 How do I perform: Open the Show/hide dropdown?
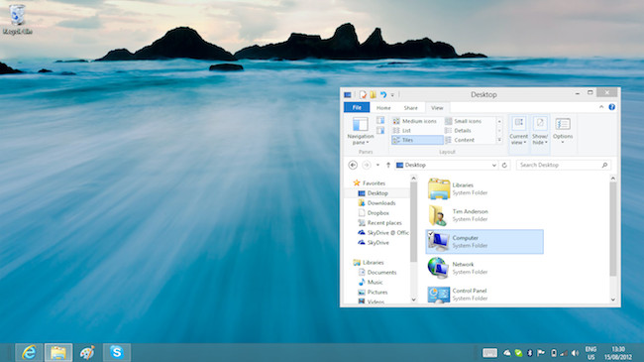pyautogui.click(x=540, y=131)
